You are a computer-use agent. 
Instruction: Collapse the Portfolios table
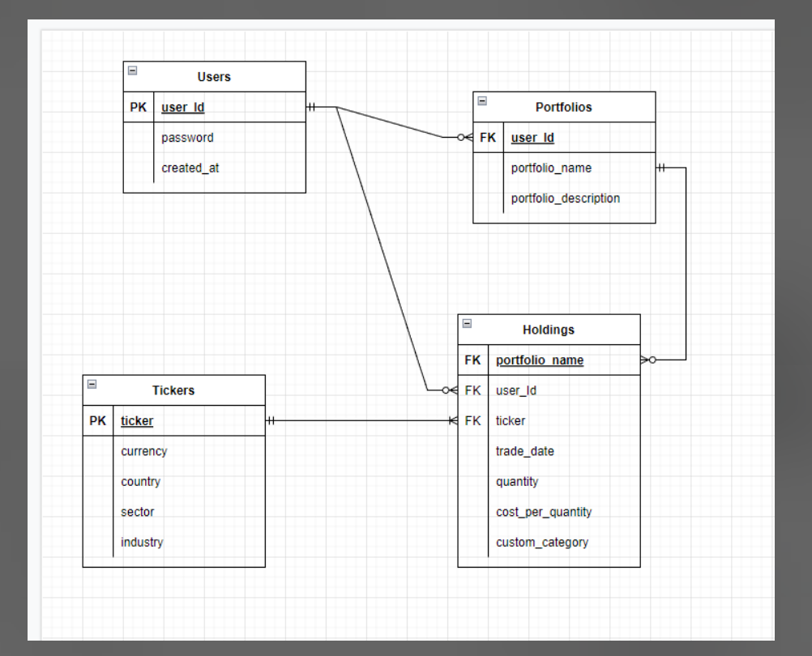pyautogui.click(x=482, y=101)
